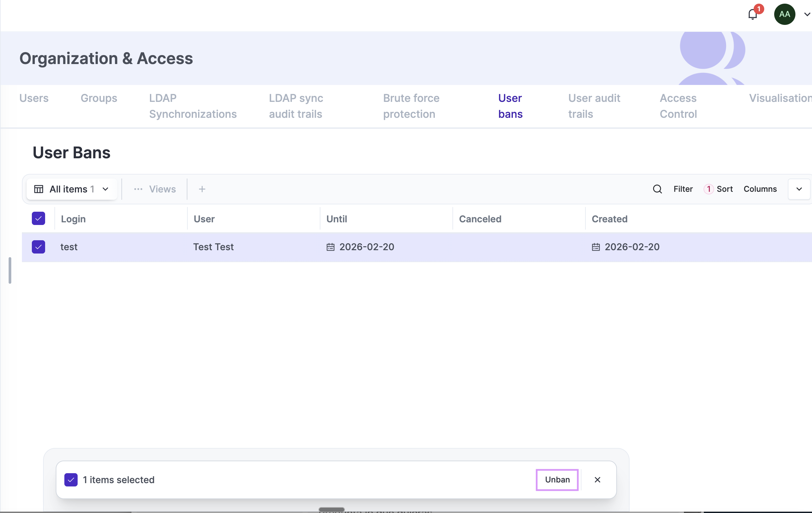Open the account menu chevron
The height and width of the screenshot is (513, 812).
(807, 14)
